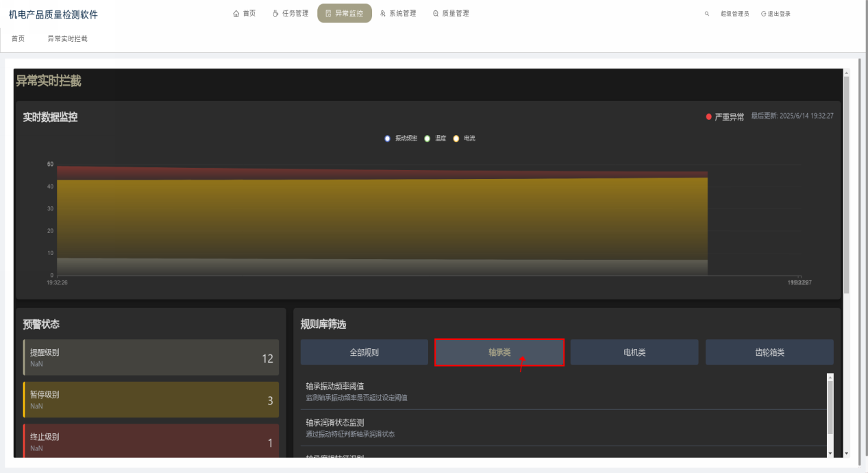Select the 异常实时拦截 tab
This screenshot has width=868, height=473.
67,38
